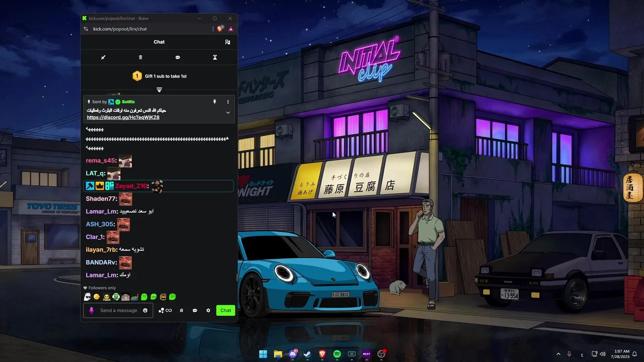Screen dimensions: 644x362
Task: Open chat settings gear icon
Action: (208, 311)
